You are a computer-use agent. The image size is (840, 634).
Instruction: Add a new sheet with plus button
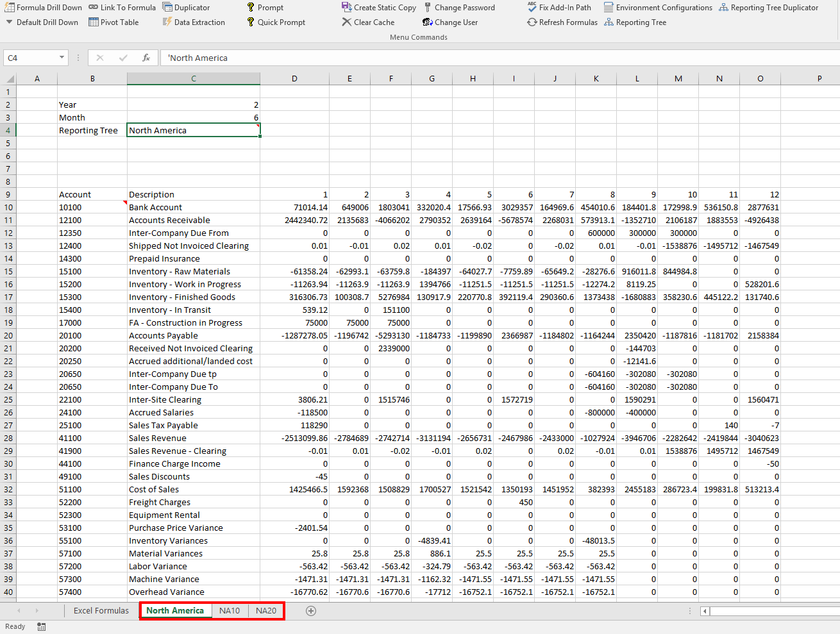(x=311, y=611)
